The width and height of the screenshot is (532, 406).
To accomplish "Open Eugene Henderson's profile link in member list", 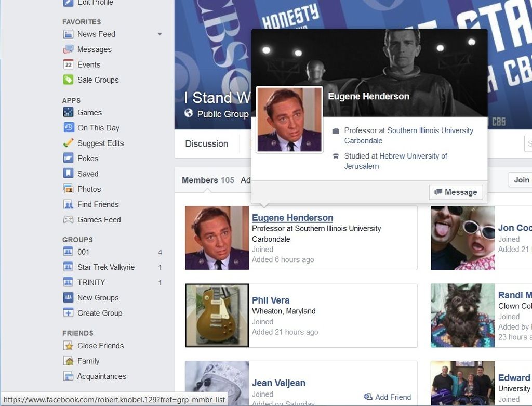I will (x=292, y=218).
